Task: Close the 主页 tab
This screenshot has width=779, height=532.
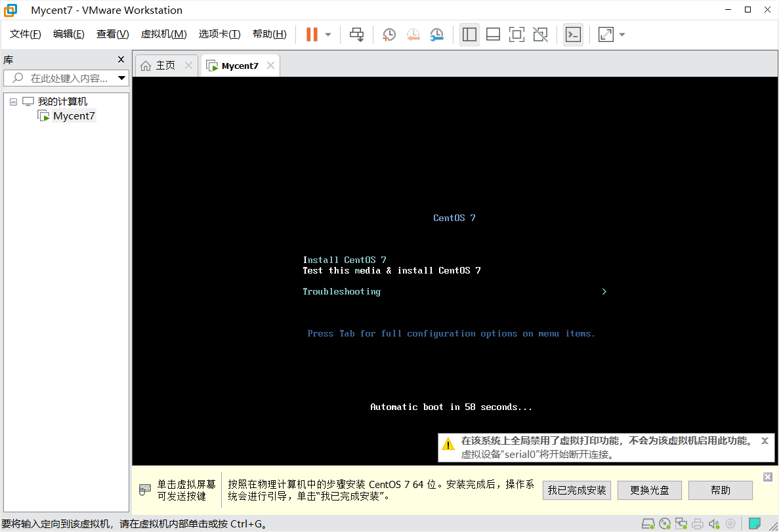Action: click(x=189, y=65)
